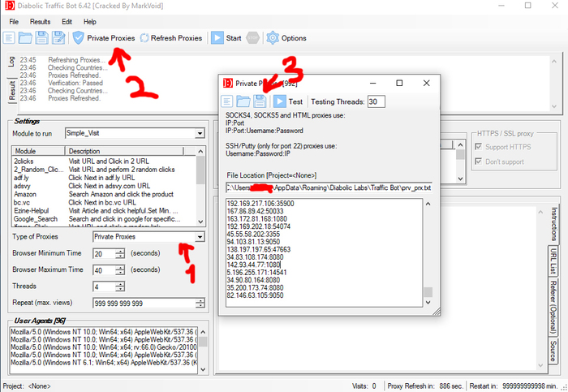Click proxy 163.172.81.168:1080 line
Screen dimensions: 568x392
(257, 219)
